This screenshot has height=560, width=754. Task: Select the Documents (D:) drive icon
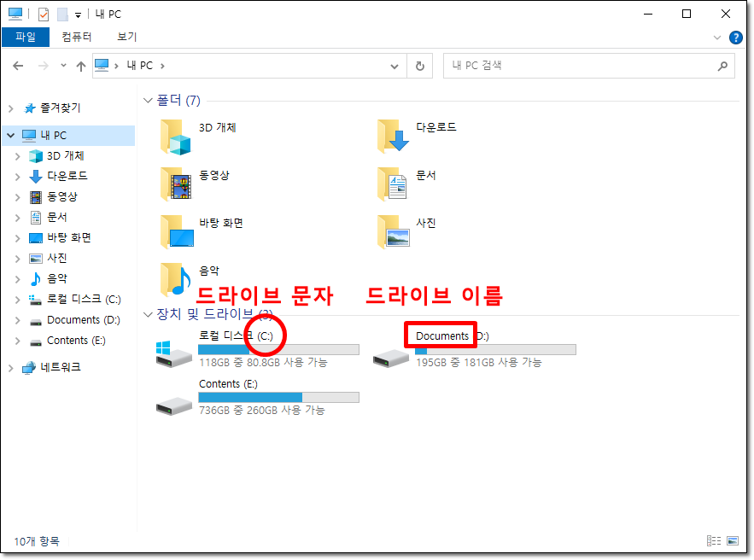coord(391,359)
